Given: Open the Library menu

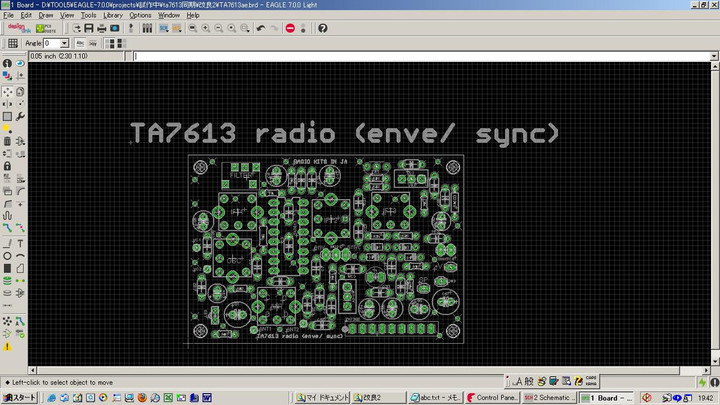Looking at the screenshot, I should [x=112, y=15].
